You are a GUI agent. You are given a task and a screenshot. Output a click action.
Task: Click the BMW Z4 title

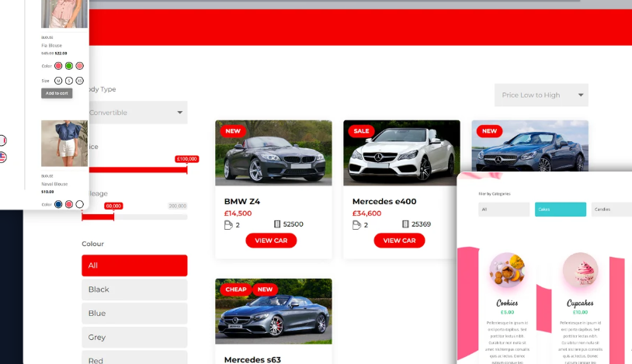[241, 202]
